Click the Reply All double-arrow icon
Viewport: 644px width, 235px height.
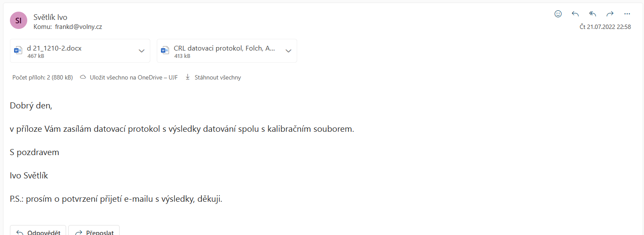pos(593,14)
